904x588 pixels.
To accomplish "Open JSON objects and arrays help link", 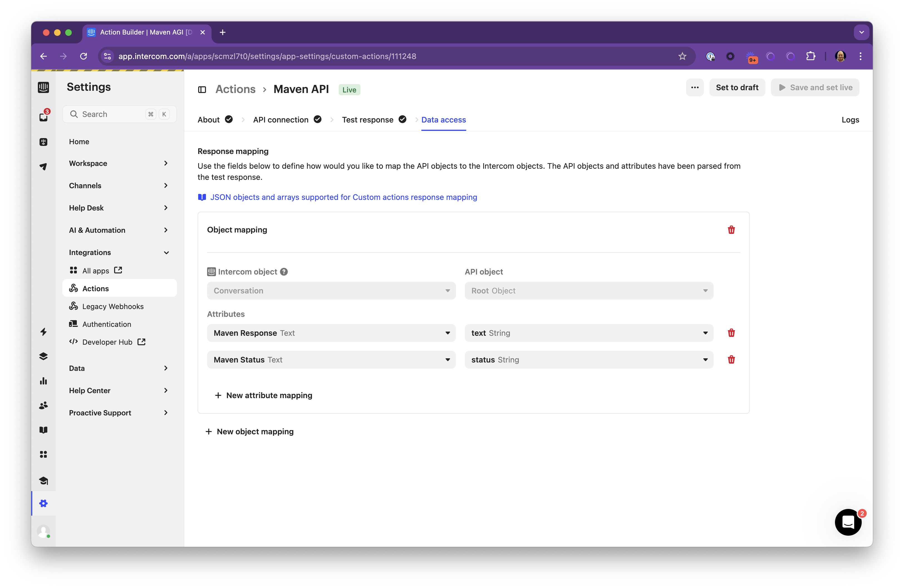I will [x=343, y=197].
